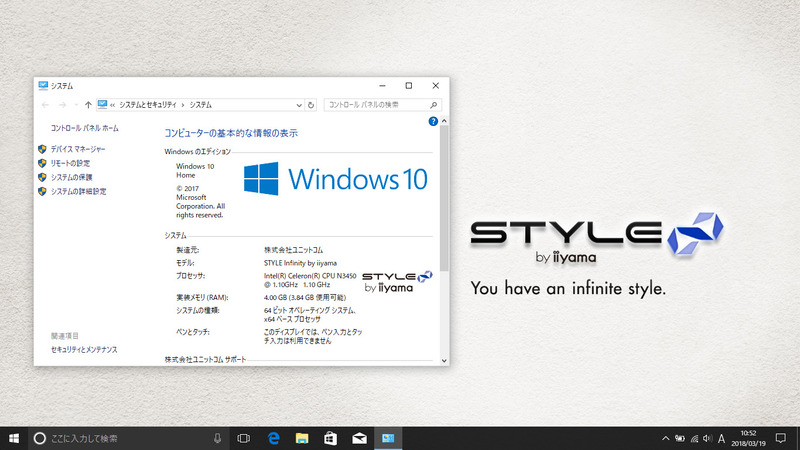
Task: Click the shield icon beside システムの保護
Action: [x=42, y=178]
